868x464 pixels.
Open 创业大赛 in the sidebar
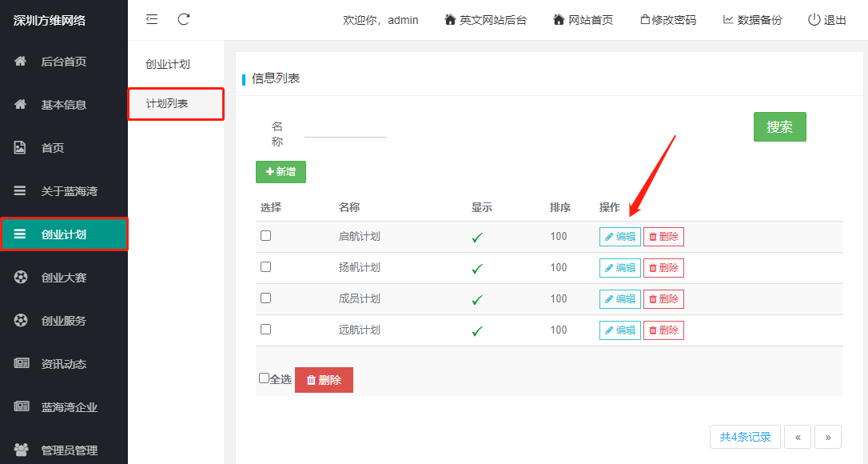[x=64, y=277]
